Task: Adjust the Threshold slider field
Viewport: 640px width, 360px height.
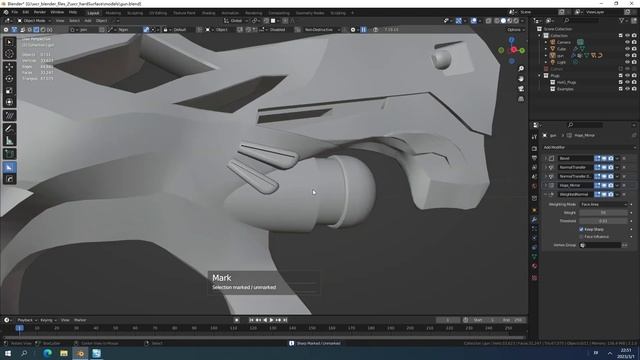Action: (x=603, y=221)
